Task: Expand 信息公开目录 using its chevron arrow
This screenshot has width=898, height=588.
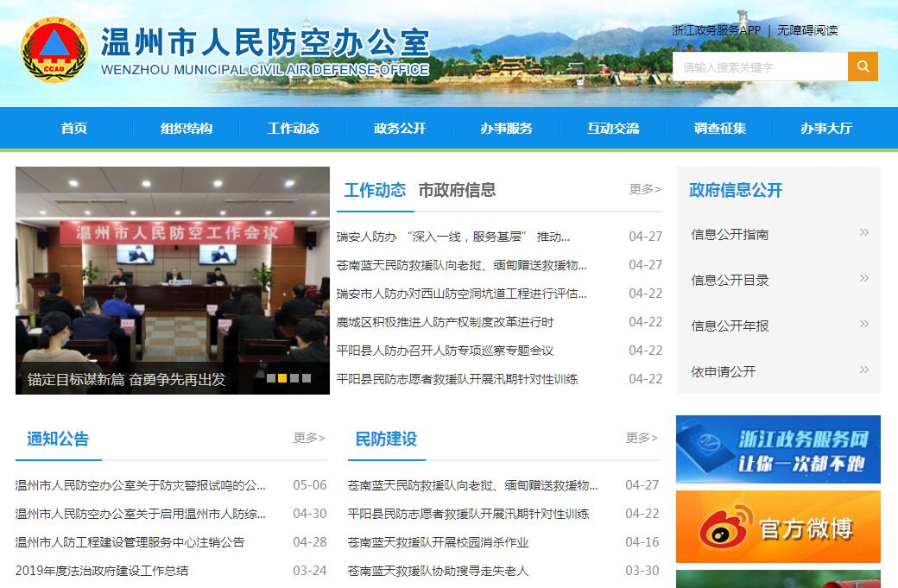Action: click(x=863, y=279)
